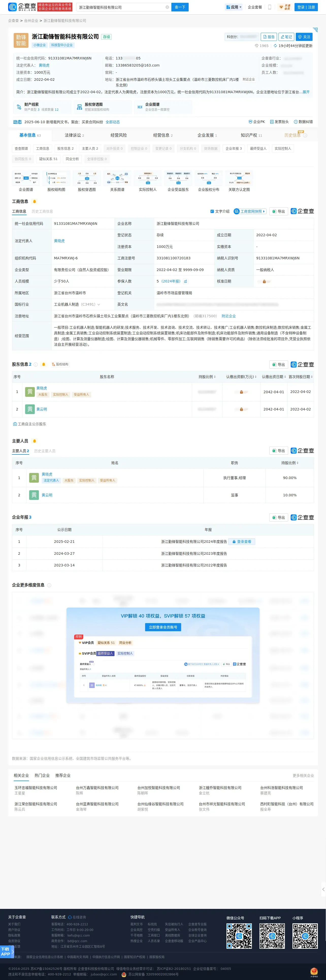Open 发票抬头 invoice header
Image resolution: width=326 pixels, height=980 pixels.
(x=279, y=122)
